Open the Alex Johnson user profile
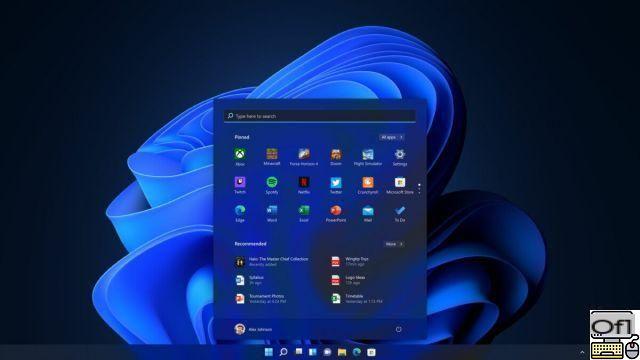 (x=253, y=329)
